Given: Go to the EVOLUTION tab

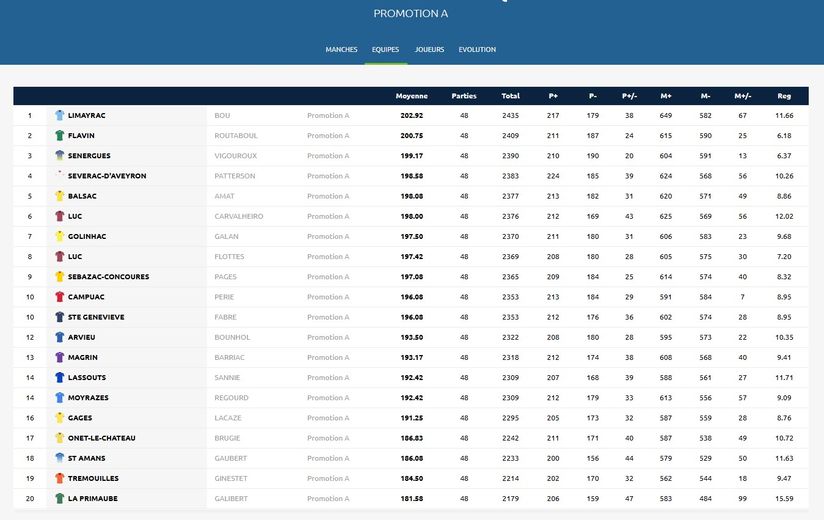Looking at the screenshot, I should (x=477, y=50).
